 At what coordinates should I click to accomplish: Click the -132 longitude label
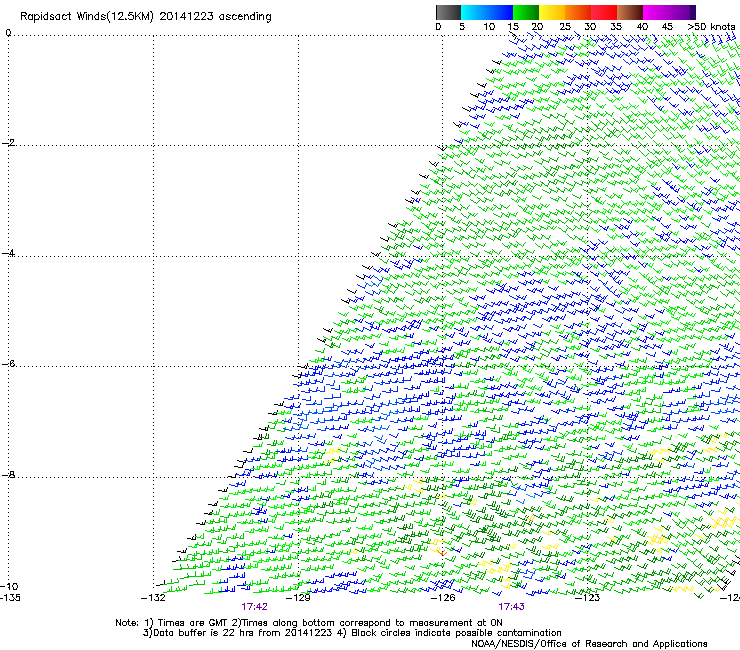tap(153, 598)
